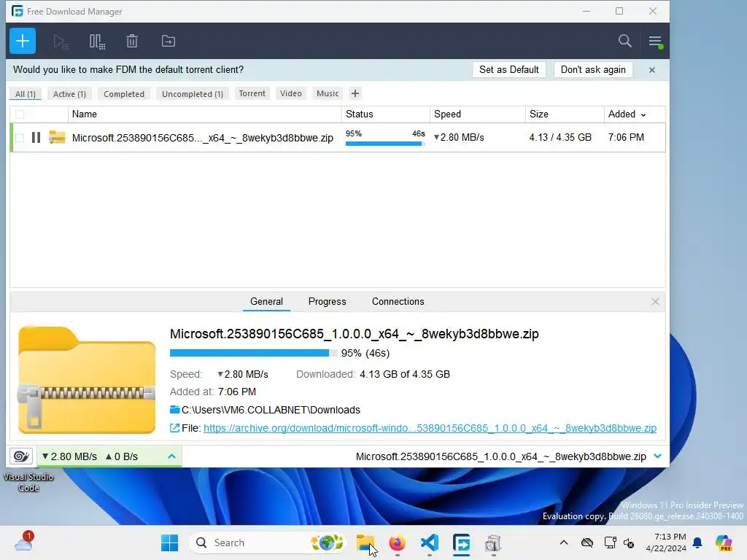Image resolution: width=747 pixels, height=560 pixels.
Task: Click the Don't ask again button
Action: click(593, 69)
